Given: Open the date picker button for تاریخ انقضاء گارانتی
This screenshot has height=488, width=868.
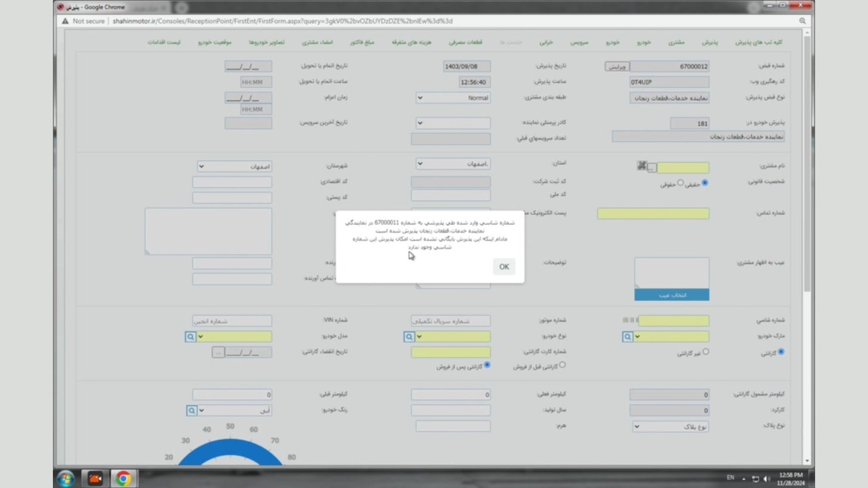Looking at the screenshot, I should click(218, 352).
